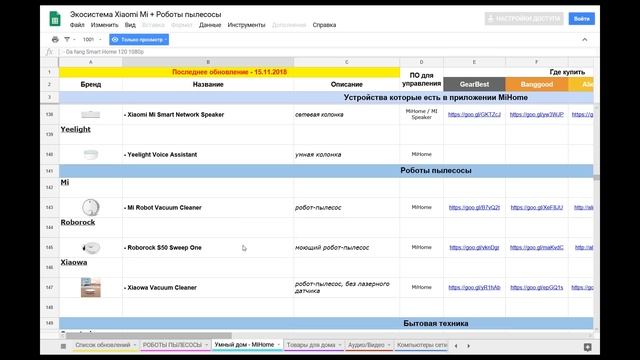This screenshot has width=640, height=360.
Task: Open GearBest link for Xiaowa Vacuum Cleaner
Action: [474, 287]
